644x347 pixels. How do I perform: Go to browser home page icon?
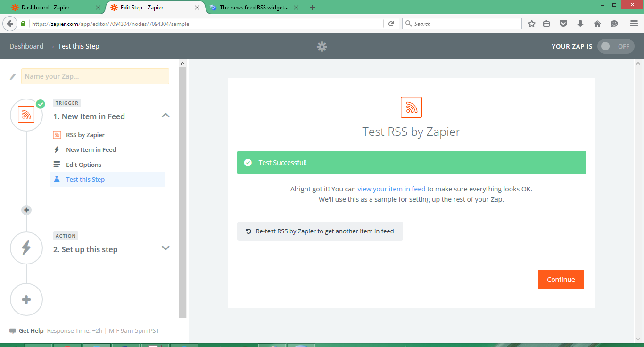tap(597, 24)
